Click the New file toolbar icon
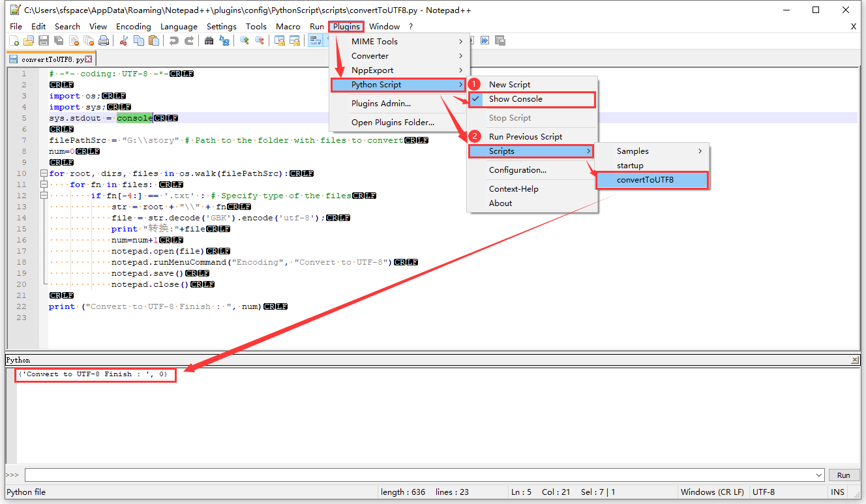This screenshot has height=504, width=866. pyautogui.click(x=14, y=40)
